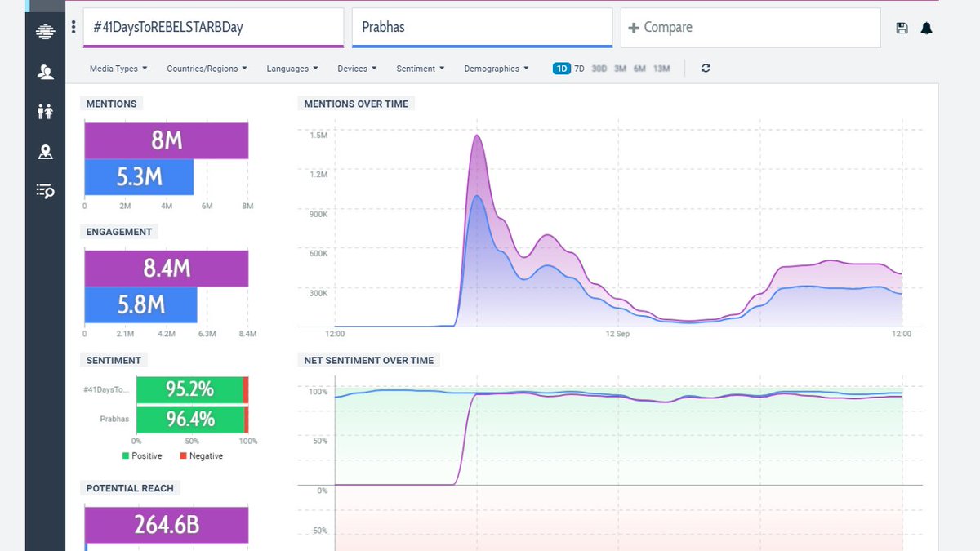The height and width of the screenshot is (551, 980).
Task: Click the '#41DaysTo...' sentiment row label
Action: [x=106, y=390]
